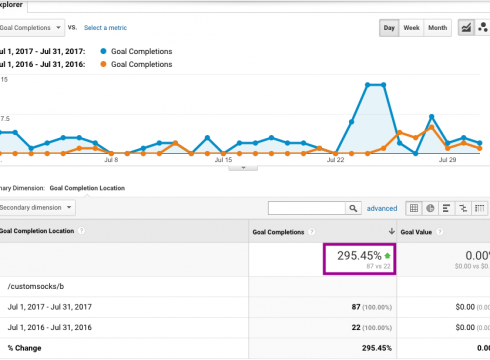Select the motion chart icon
The height and width of the screenshot is (360, 490).
click(x=482, y=28)
